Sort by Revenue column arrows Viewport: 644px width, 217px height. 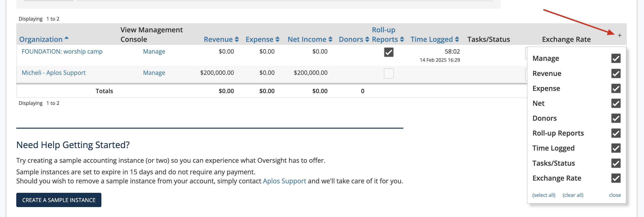(x=236, y=39)
